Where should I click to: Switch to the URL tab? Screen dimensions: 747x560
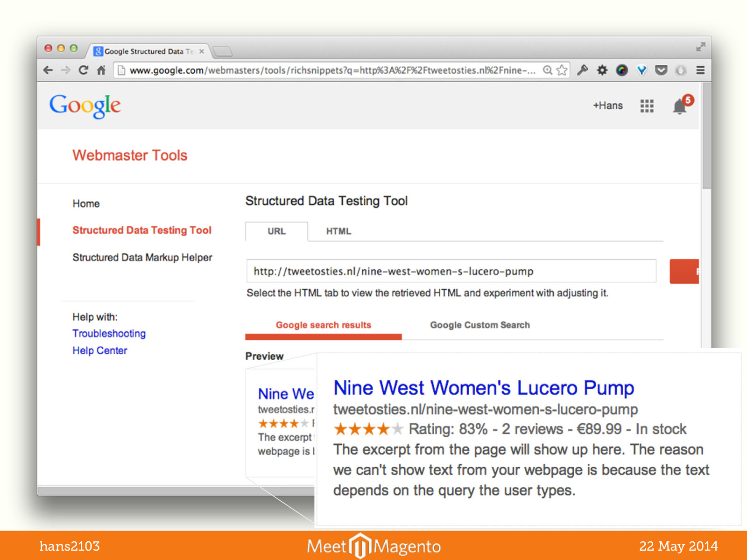276,231
